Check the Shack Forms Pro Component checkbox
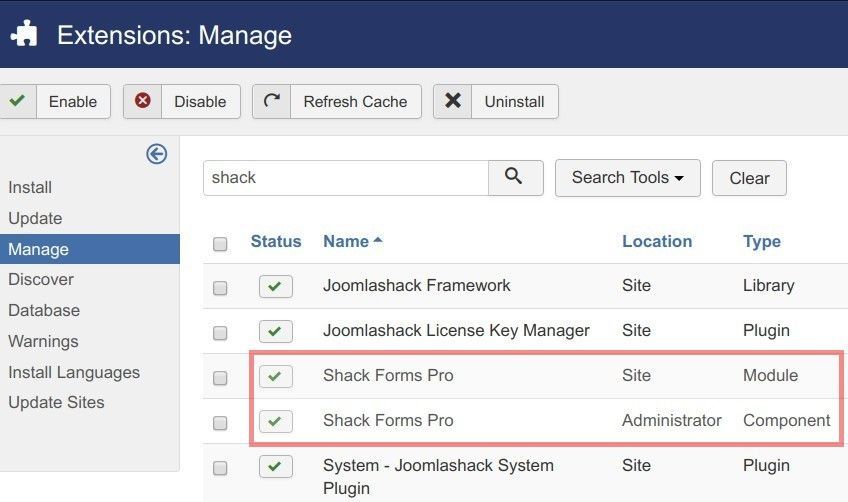 pos(220,422)
